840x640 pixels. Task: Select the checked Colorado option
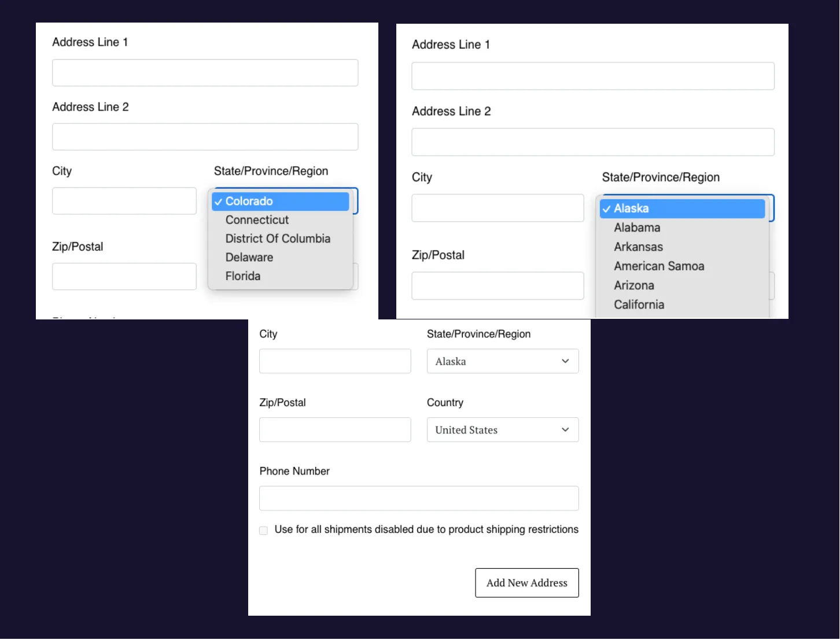[x=281, y=201]
